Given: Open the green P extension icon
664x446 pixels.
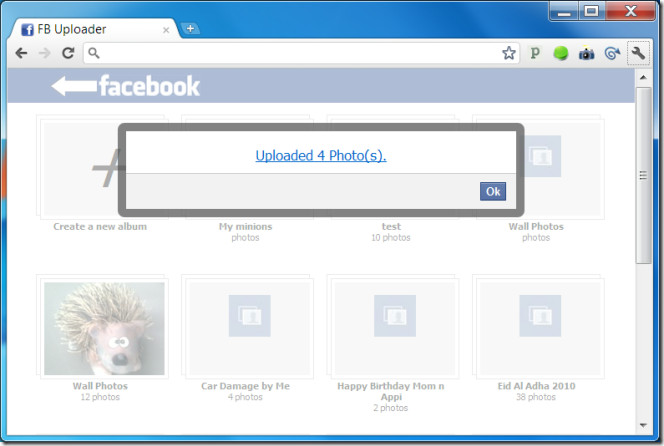Looking at the screenshot, I should [535, 53].
